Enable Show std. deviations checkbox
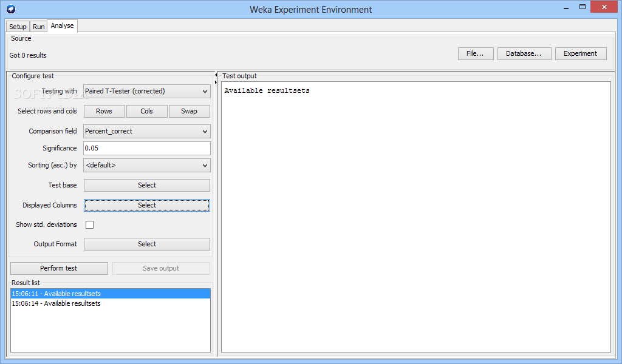Viewport: 622px width, 364px height. (x=90, y=224)
